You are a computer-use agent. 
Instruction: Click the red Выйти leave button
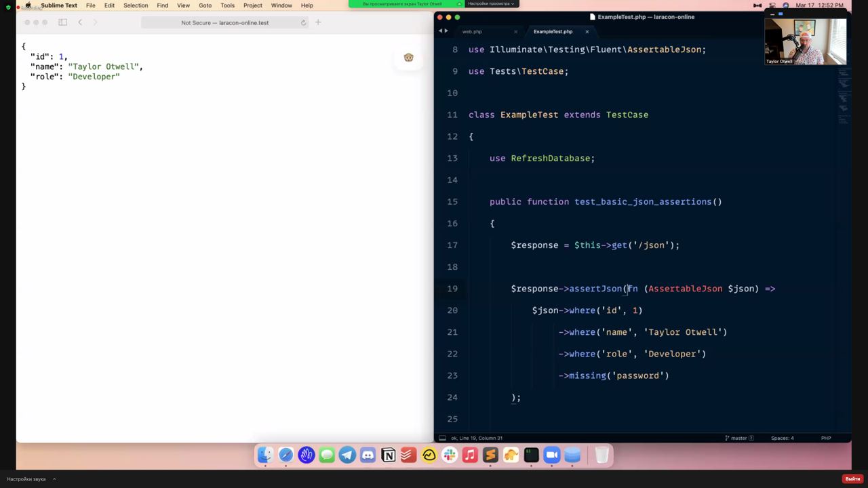click(852, 479)
